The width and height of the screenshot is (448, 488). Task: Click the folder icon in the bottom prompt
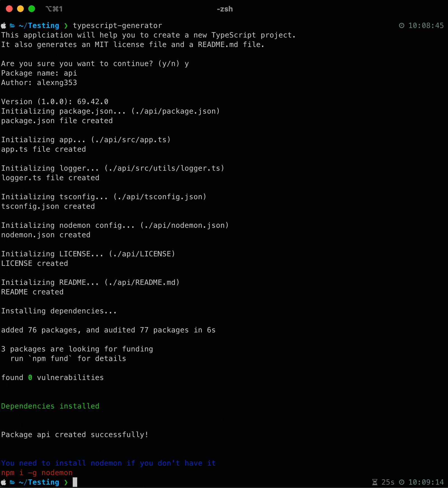[12, 482]
